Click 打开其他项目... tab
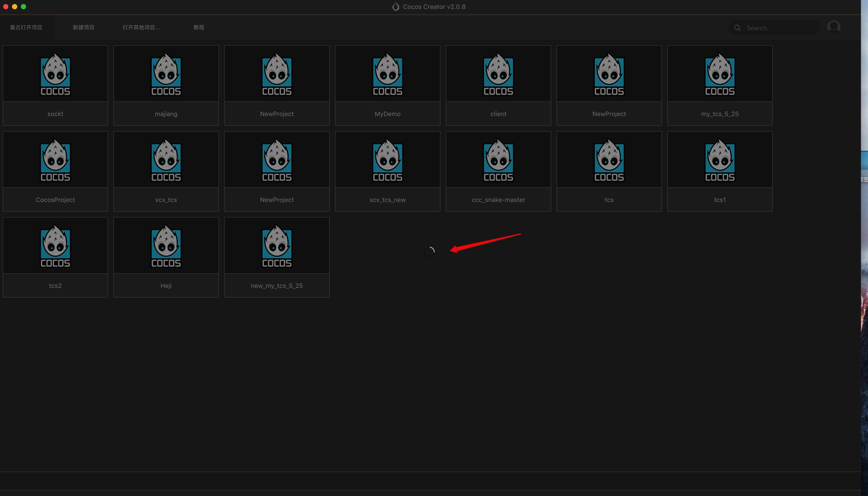 (141, 27)
